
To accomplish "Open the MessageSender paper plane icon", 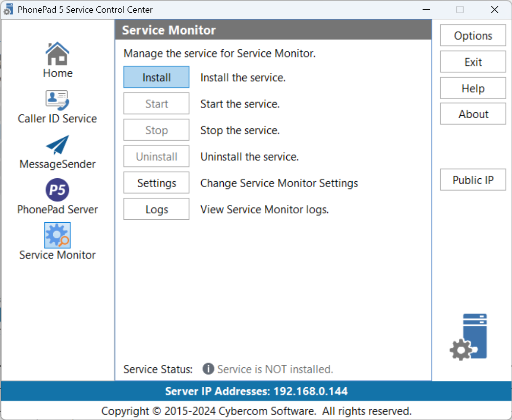I will click(x=58, y=145).
